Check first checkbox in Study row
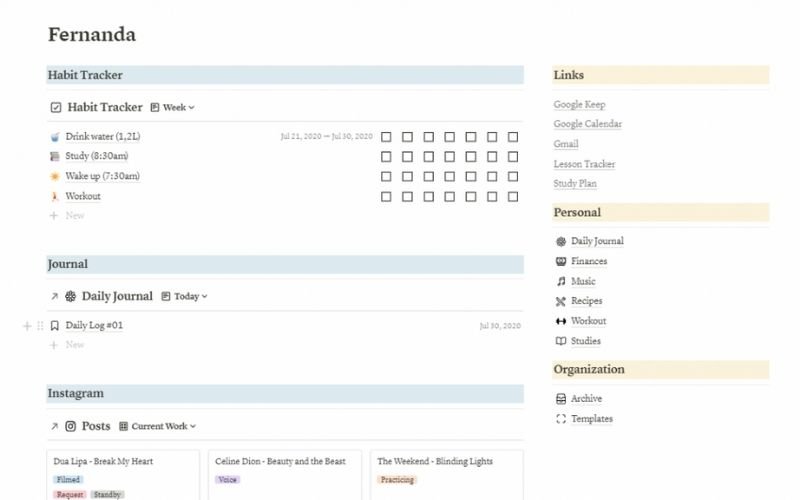The width and height of the screenshot is (800, 500). point(386,157)
